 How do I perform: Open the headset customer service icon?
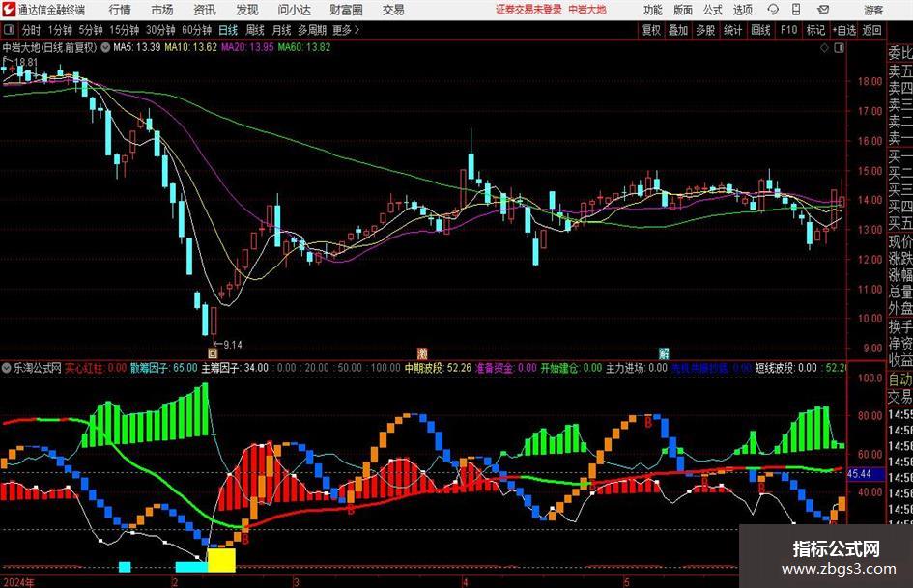click(773, 10)
